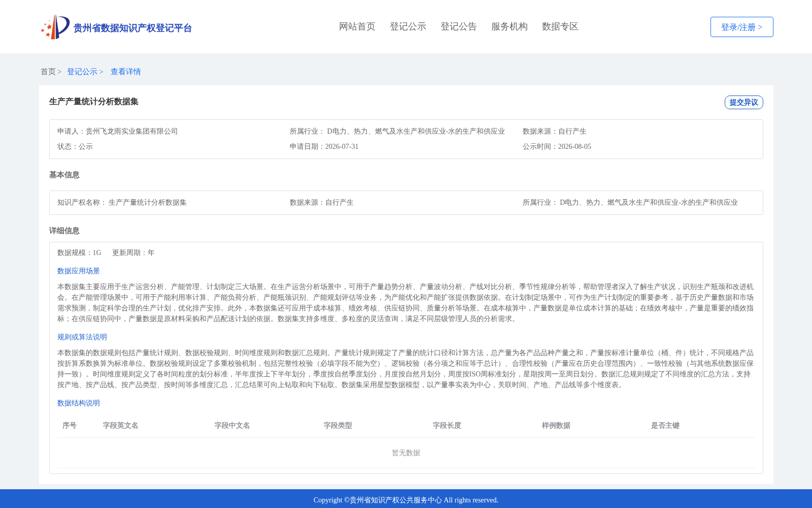Click the 字段长度 column header
Screen dimensions: 812x508
pos(447,425)
